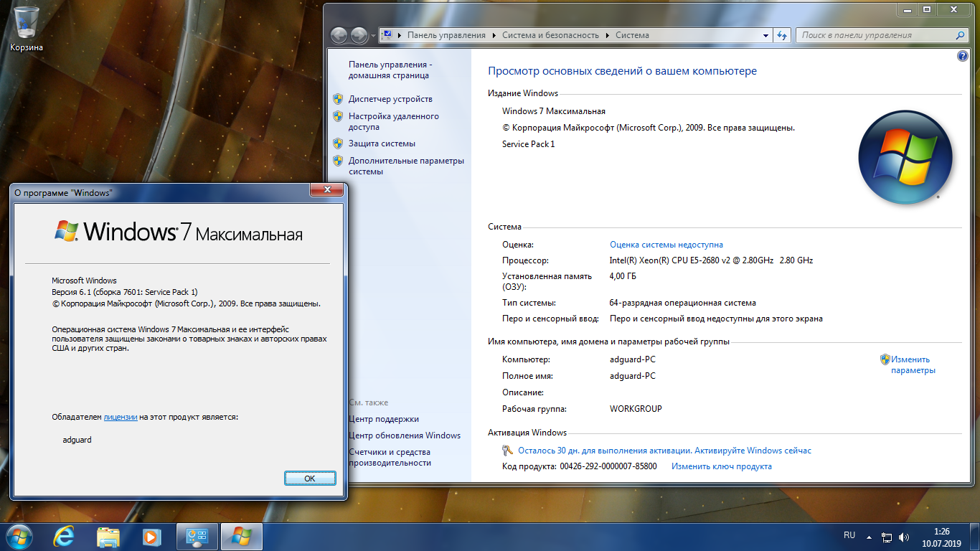Image resolution: width=980 pixels, height=551 pixels.
Task: Click the key icon next to activation notice
Action: pos(508,451)
